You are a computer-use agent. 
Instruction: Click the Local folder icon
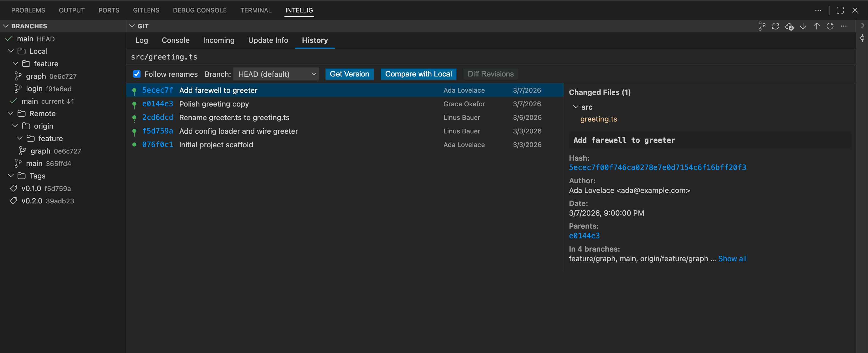[22, 51]
